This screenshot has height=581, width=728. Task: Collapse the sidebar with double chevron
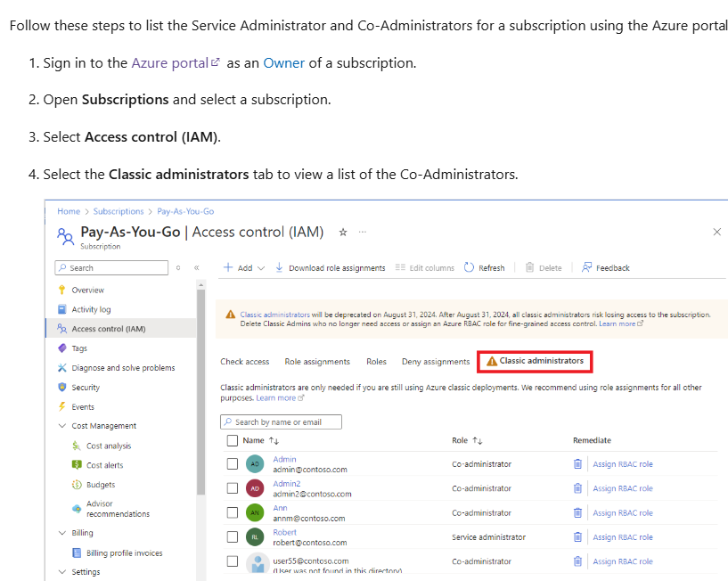[197, 268]
